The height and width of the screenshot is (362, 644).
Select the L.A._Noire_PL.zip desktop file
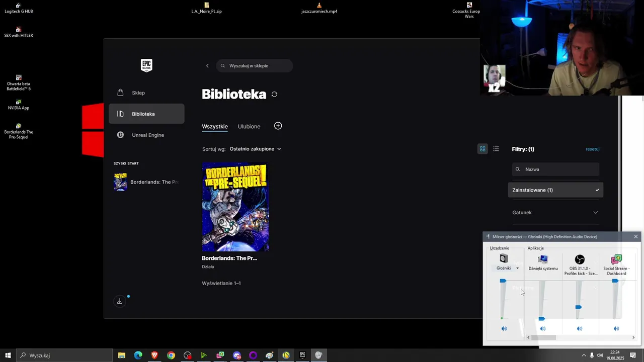(206, 8)
